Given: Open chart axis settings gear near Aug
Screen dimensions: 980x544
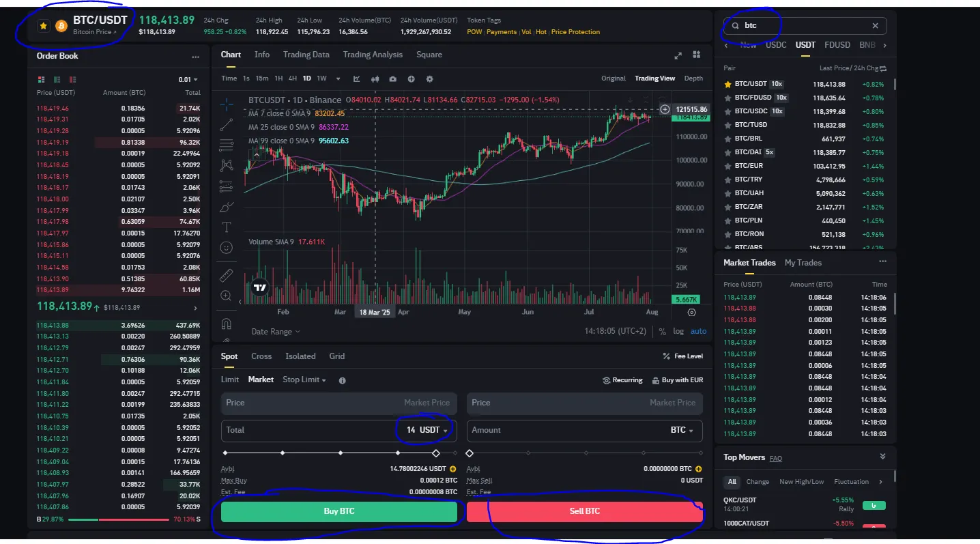Looking at the screenshot, I should 692,312.
